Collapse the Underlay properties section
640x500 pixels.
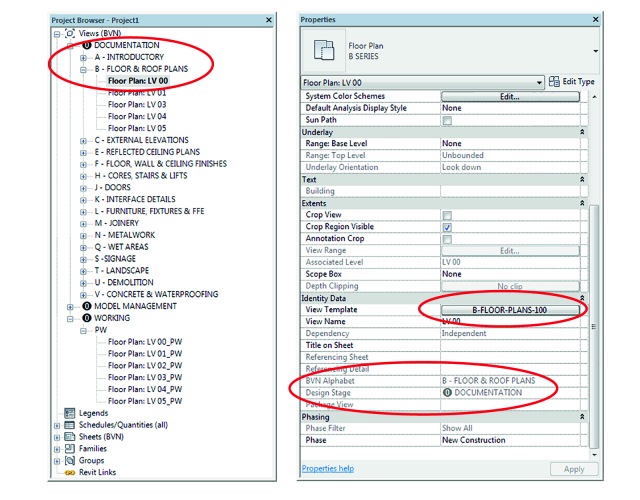point(582,132)
